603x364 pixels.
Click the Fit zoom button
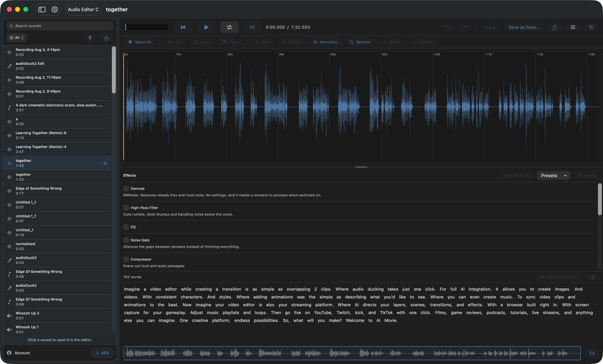tap(592, 353)
